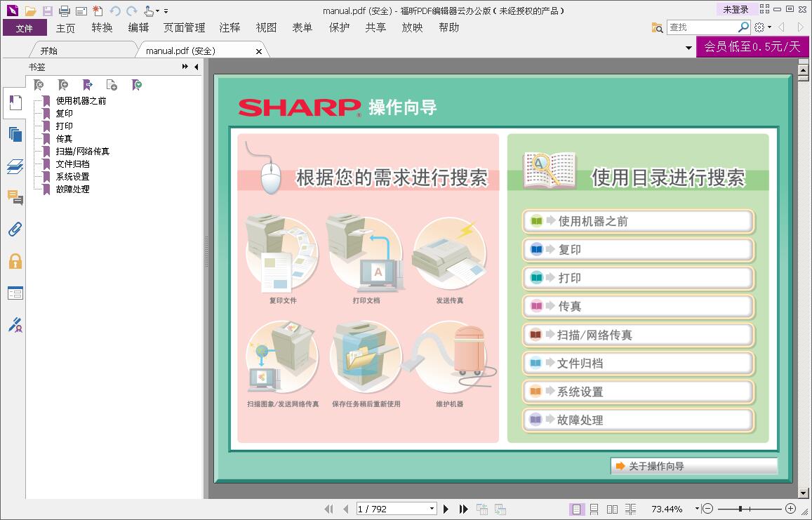812x520 pixels.
Task: Click the 未登录 login button
Action: coord(736,9)
